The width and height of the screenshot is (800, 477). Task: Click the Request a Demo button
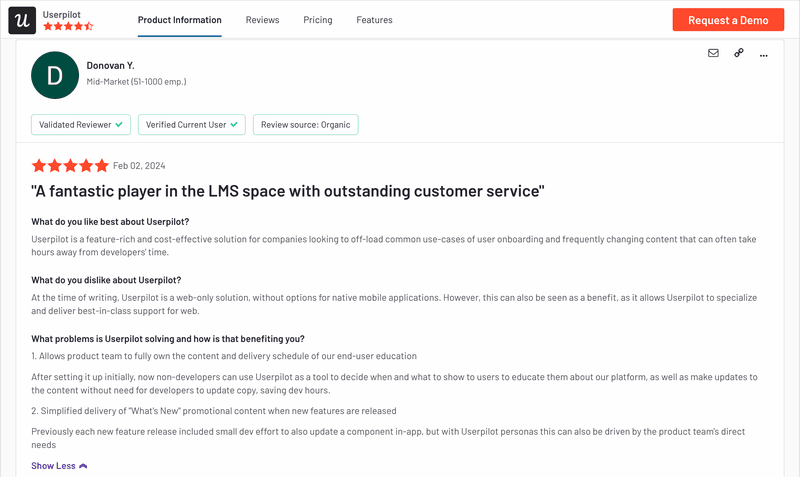tap(728, 20)
